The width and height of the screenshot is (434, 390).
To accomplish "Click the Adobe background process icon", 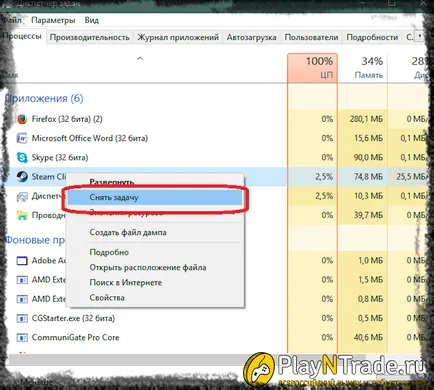I will 22,261.
